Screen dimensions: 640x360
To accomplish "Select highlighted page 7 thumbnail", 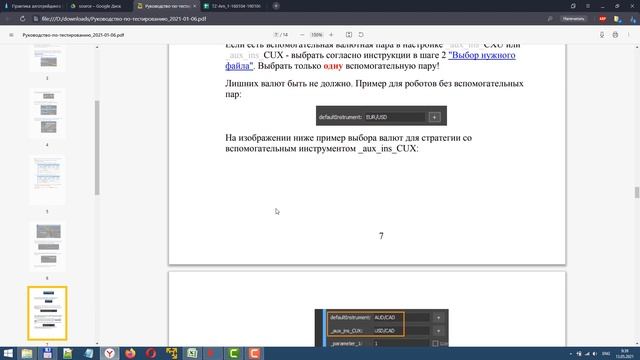I will (x=47, y=313).
